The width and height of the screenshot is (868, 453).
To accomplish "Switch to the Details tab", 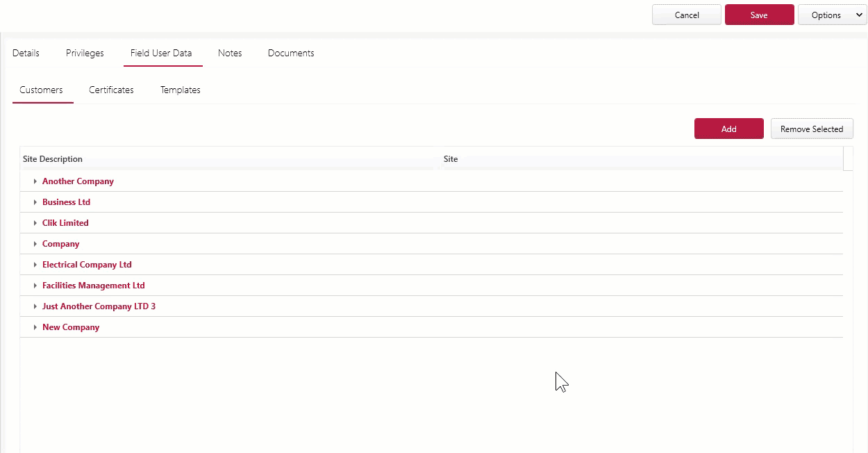I will tap(26, 53).
